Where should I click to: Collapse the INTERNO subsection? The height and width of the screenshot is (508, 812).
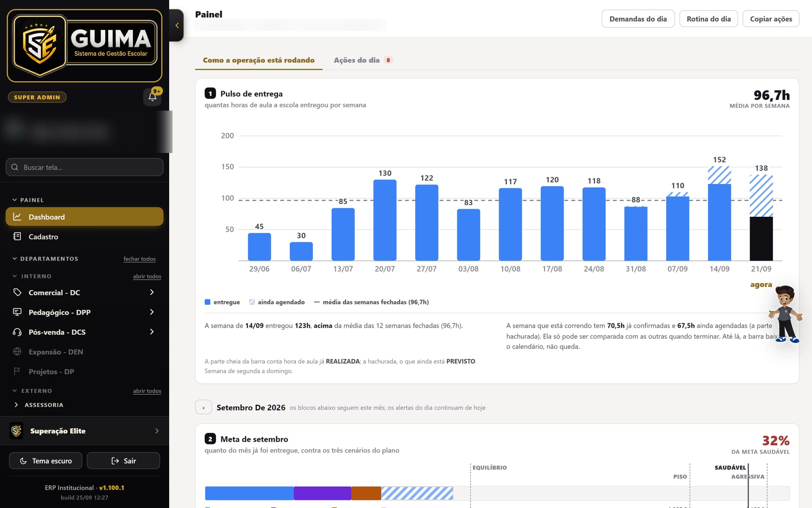32,276
